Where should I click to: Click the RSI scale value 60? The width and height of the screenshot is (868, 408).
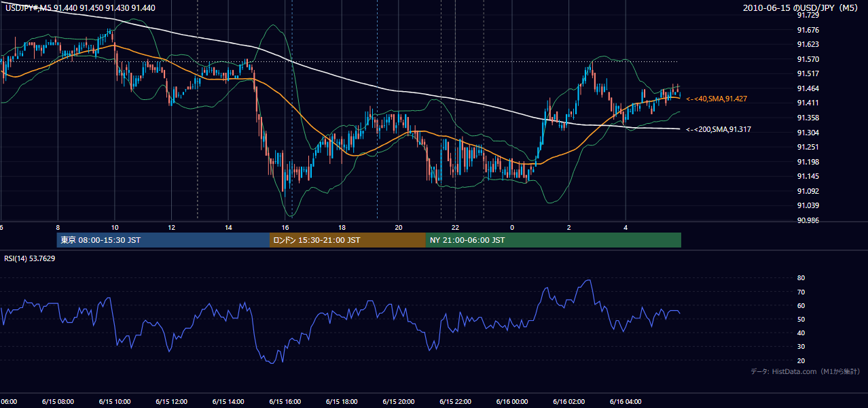point(801,305)
